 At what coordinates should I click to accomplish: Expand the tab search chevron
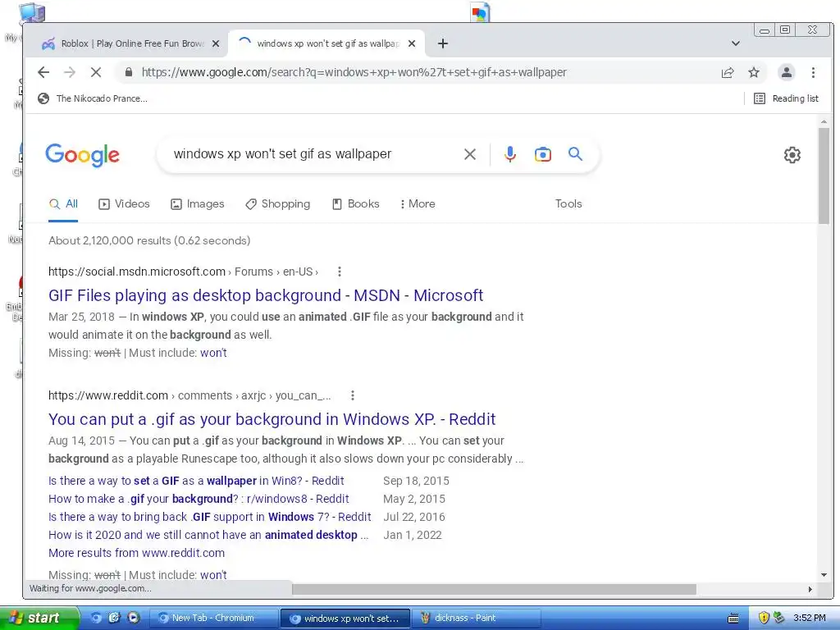coord(736,43)
